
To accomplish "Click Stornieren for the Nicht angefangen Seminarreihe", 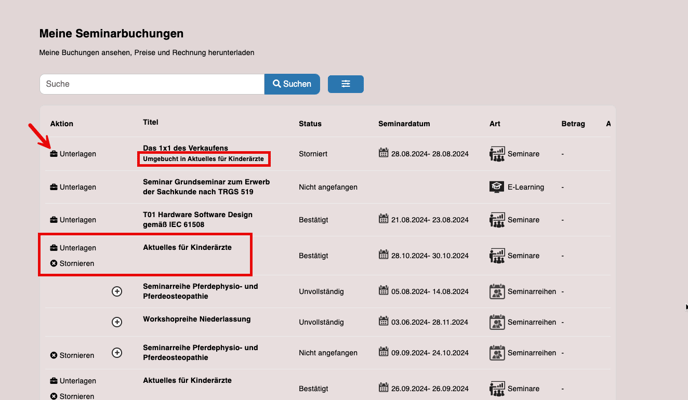I will 72,355.
